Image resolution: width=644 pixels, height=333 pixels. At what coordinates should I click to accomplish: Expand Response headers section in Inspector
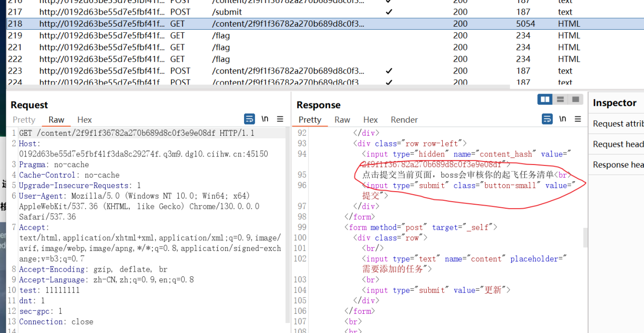click(618, 165)
